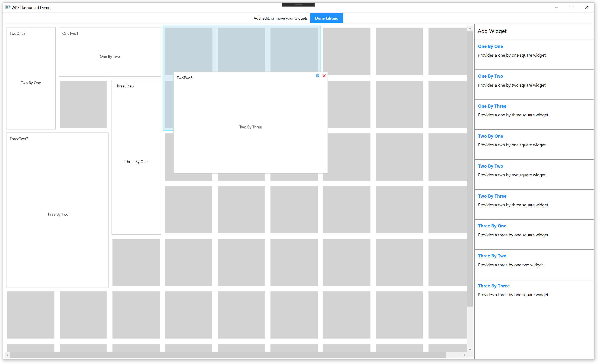Add a Three By Three widget
This screenshot has height=364, width=598.
pos(493,286)
